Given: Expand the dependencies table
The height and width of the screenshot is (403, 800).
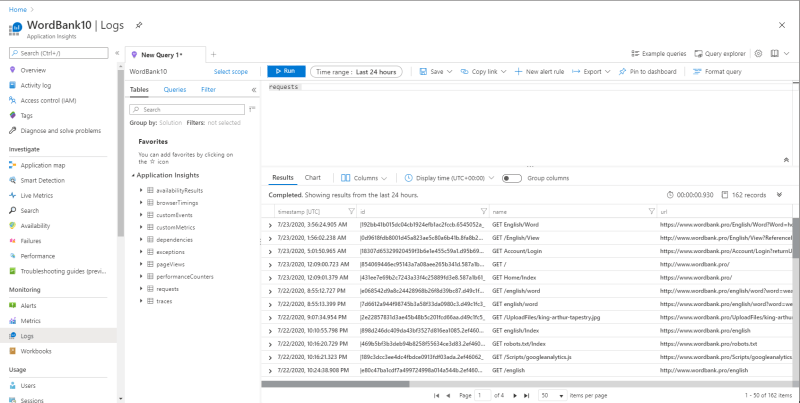Looking at the screenshot, I should (x=141, y=239).
